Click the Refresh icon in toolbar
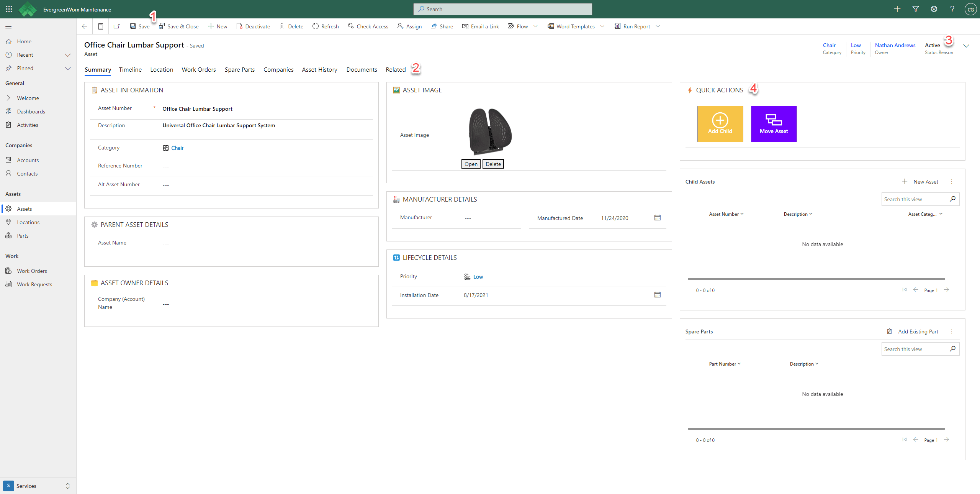980x494 pixels. (315, 26)
